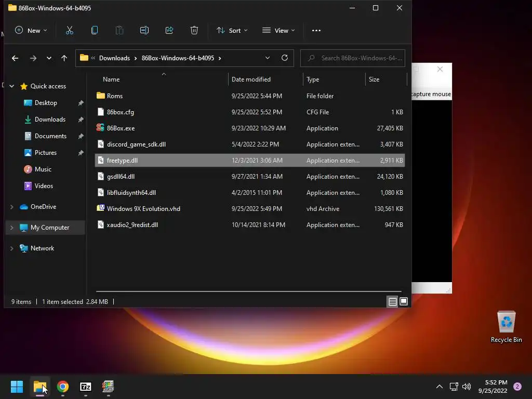This screenshot has width=532, height=399.
Task: Expand the My Computer tree node
Action: (11, 228)
